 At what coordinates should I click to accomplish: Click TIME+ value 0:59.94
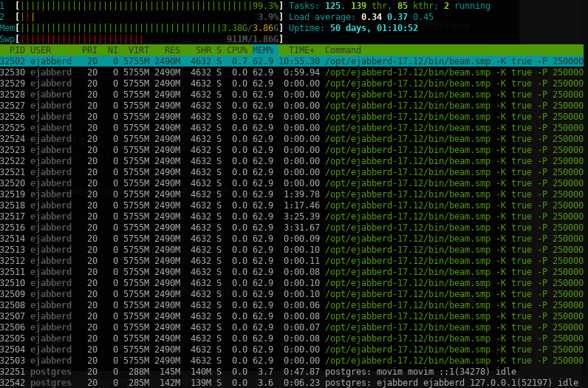click(x=301, y=72)
